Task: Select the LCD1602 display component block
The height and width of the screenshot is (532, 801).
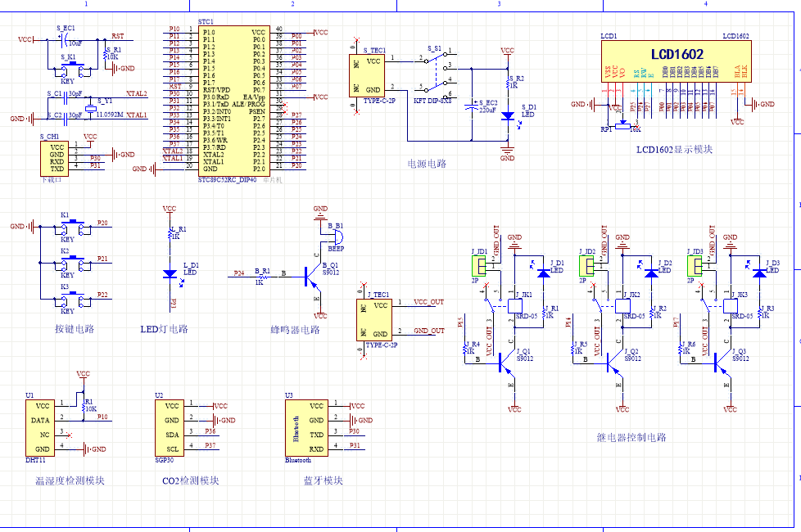Action: [x=677, y=61]
